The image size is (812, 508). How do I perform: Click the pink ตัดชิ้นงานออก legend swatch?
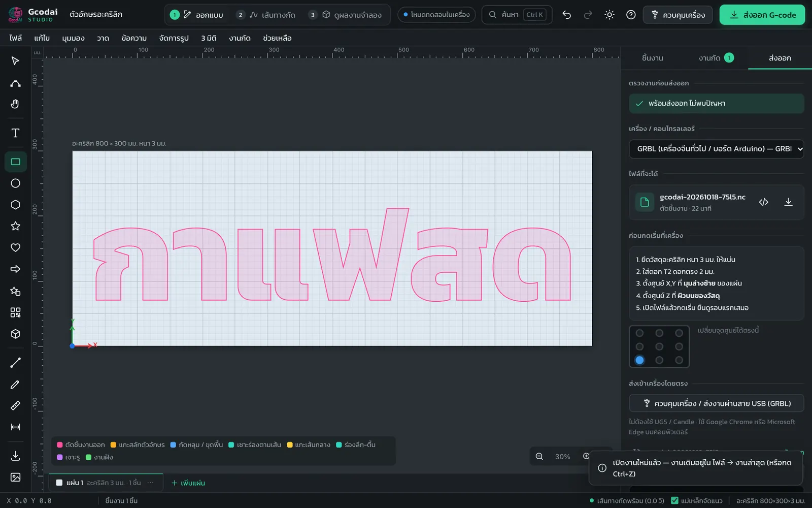pyautogui.click(x=60, y=445)
